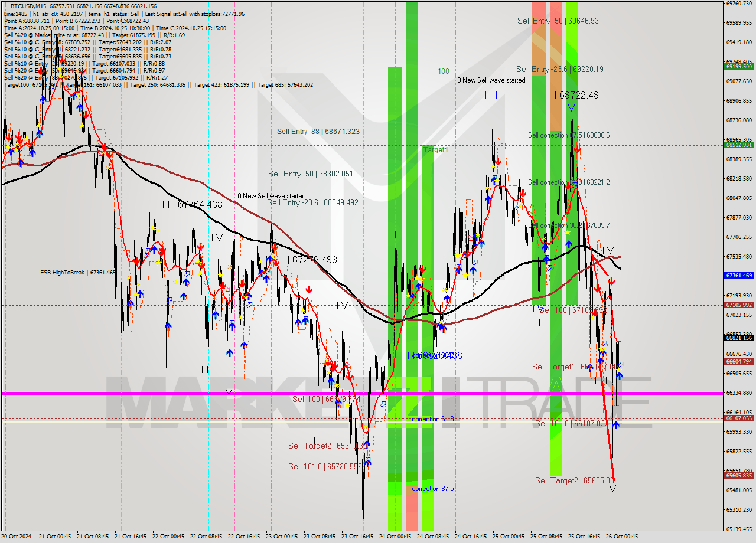Click the 'Sell 161.8 | 65728.559' label
Viewport: 756px width, 543px height.
coord(325,466)
